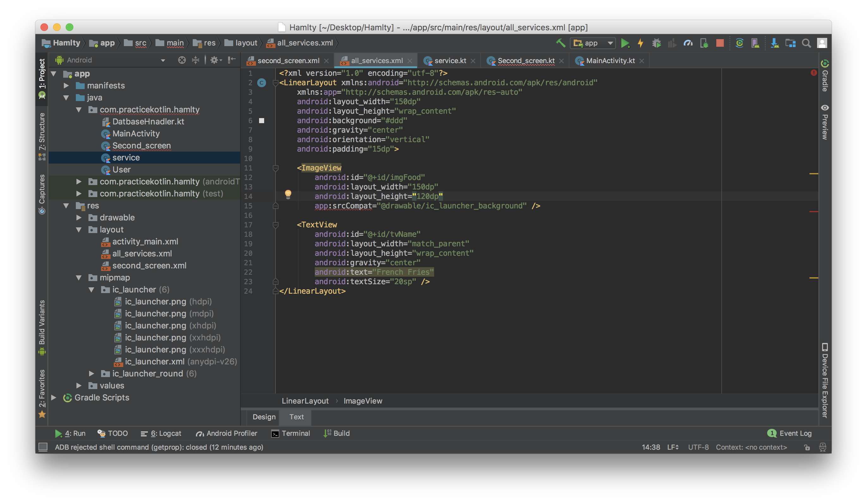Expand the Gradle Scripts node
Viewport: 867px width, 504px height.
coord(54,398)
